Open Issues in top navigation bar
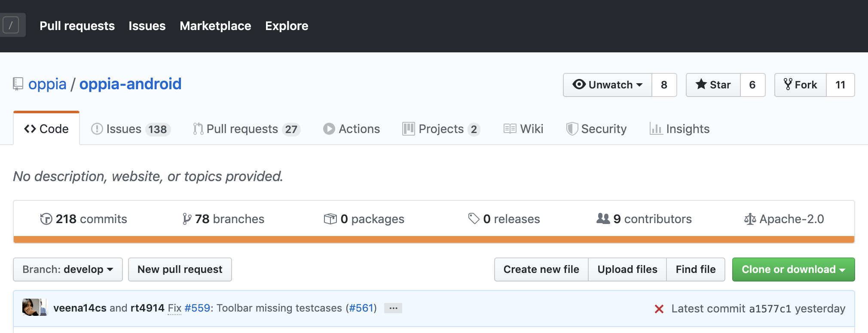The image size is (868, 333). click(147, 26)
